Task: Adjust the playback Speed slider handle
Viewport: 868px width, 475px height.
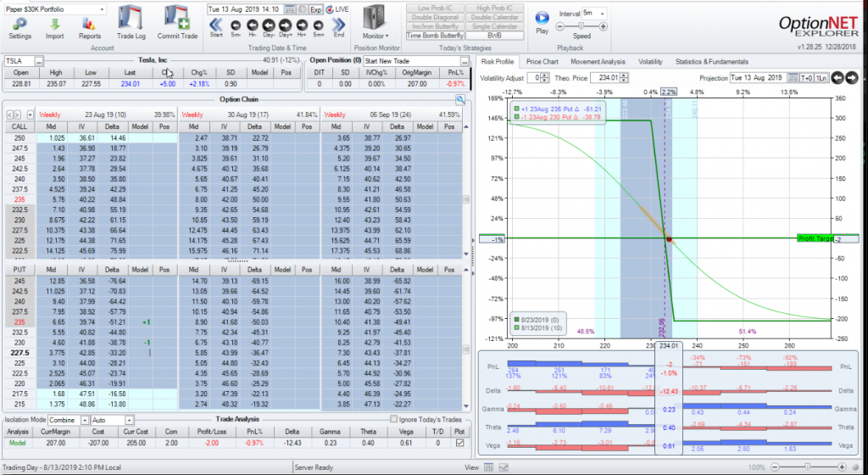Action: pos(581,26)
